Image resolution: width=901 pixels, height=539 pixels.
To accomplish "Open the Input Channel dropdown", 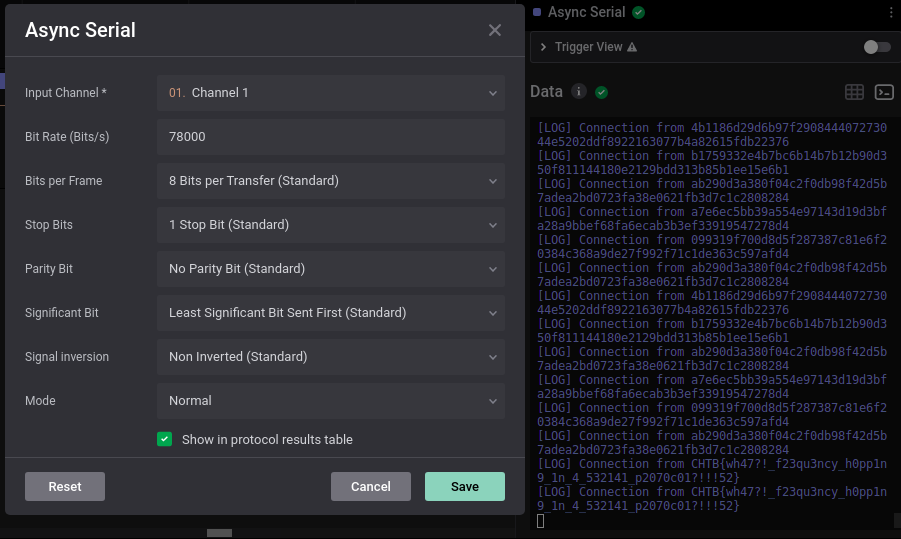I will point(330,93).
